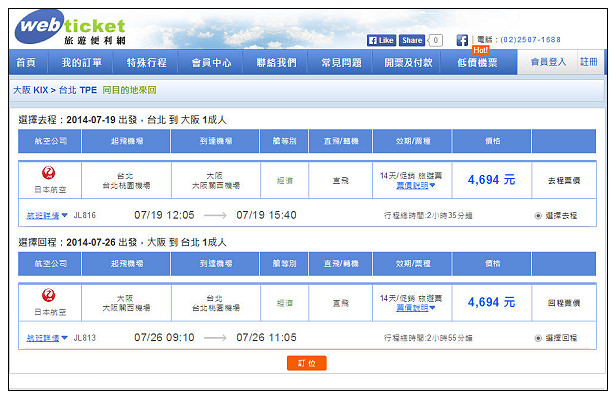The height and width of the screenshot is (399, 616).
Task: Click 大阪 KIX > 台北 TPE breadcrumb
Action: tap(55, 90)
